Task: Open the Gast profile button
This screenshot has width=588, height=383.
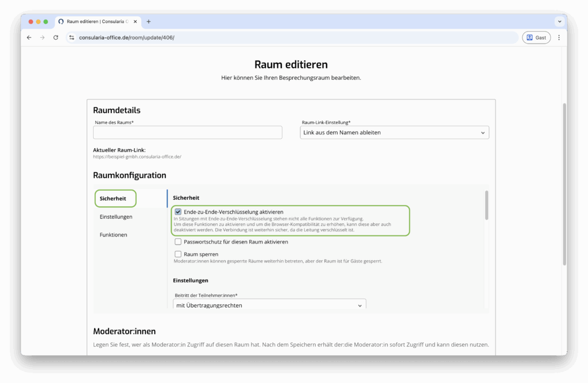Action: pos(536,37)
